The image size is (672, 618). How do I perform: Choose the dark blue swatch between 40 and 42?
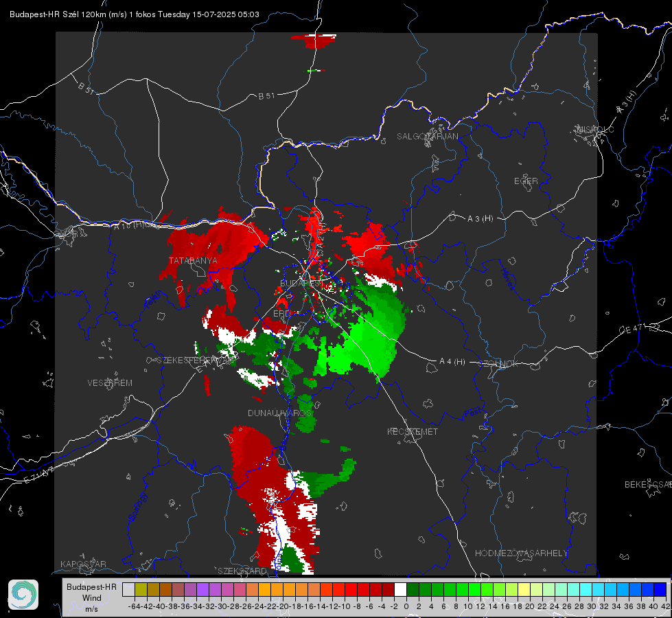coord(660,589)
